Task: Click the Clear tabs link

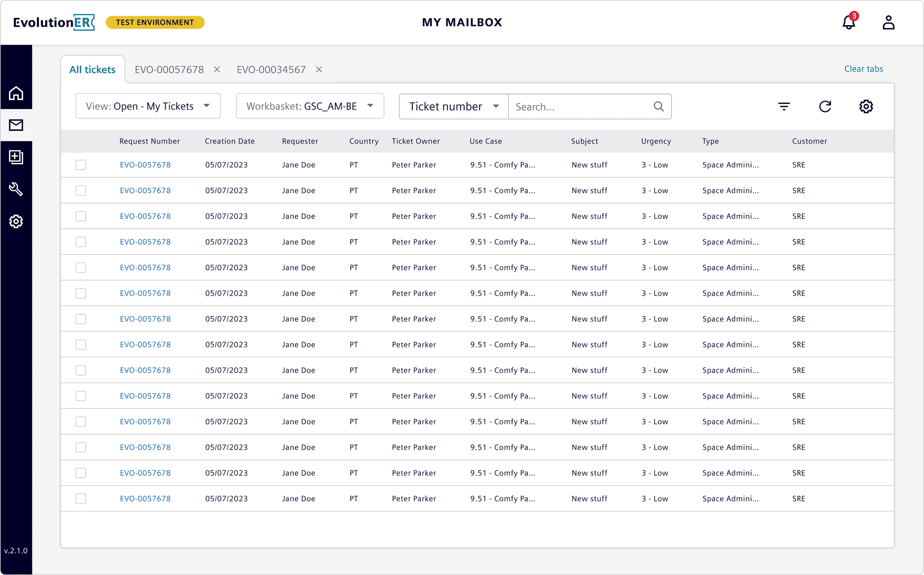Action: [x=864, y=69]
